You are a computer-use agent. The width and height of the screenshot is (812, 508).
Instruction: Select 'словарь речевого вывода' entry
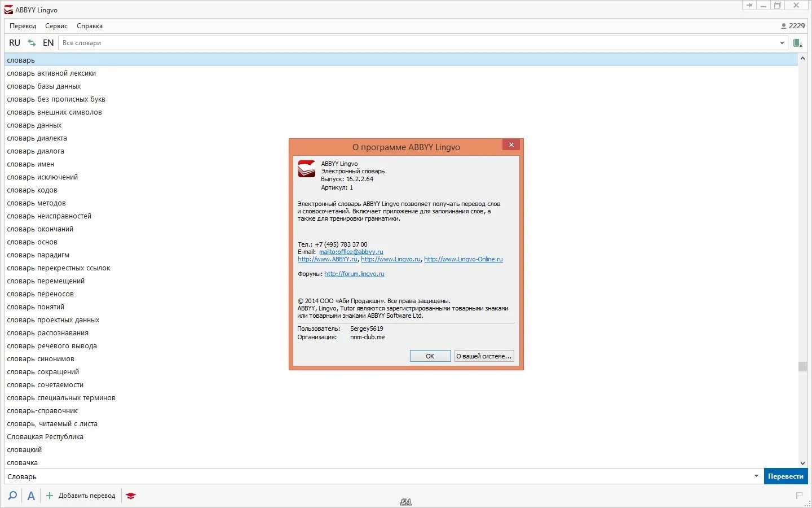pos(52,345)
